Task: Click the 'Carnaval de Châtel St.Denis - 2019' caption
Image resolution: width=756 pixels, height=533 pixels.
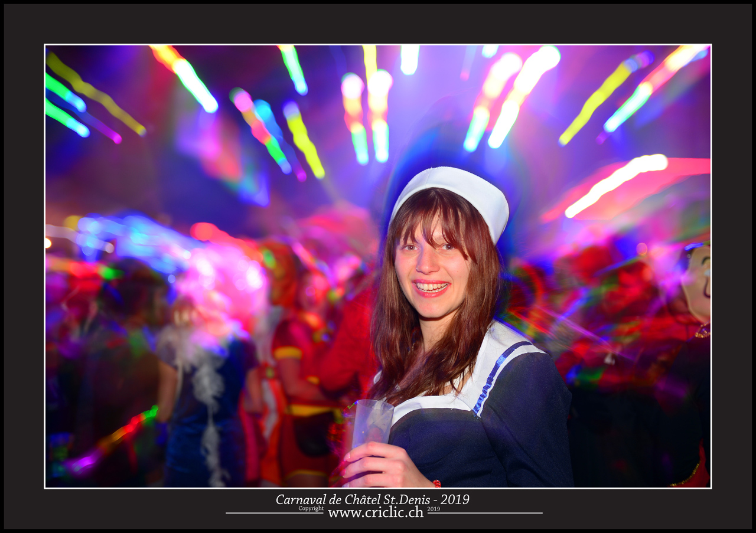Action: point(373,499)
